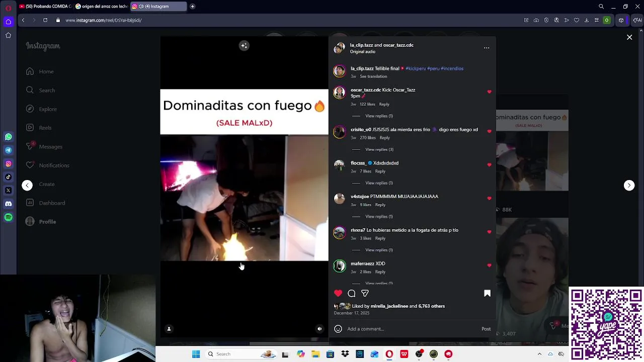The height and width of the screenshot is (362, 644).
Task: Open a new browser tab
Action: pyautogui.click(x=192, y=7)
